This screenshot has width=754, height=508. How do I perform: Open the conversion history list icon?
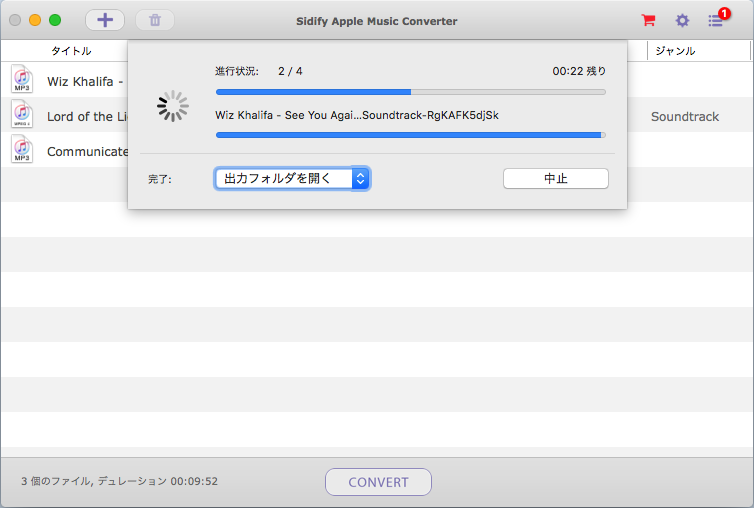pyautogui.click(x=715, y=21)
